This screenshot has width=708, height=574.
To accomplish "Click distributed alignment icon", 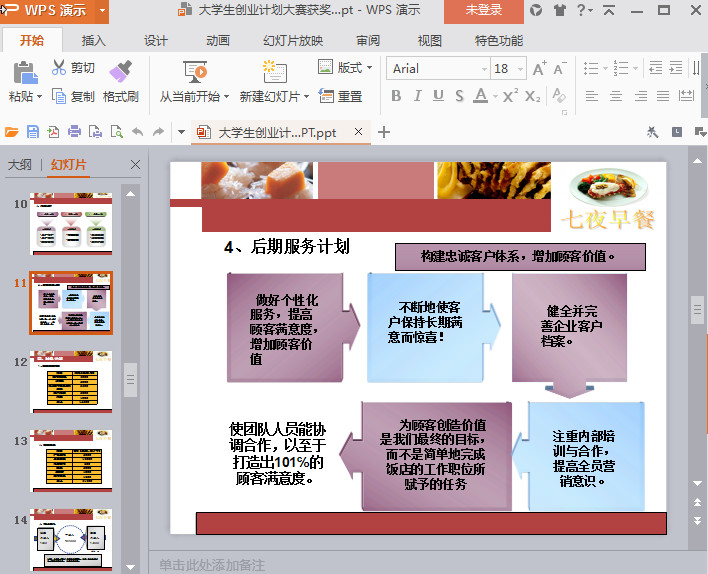I will coord(686,95).
